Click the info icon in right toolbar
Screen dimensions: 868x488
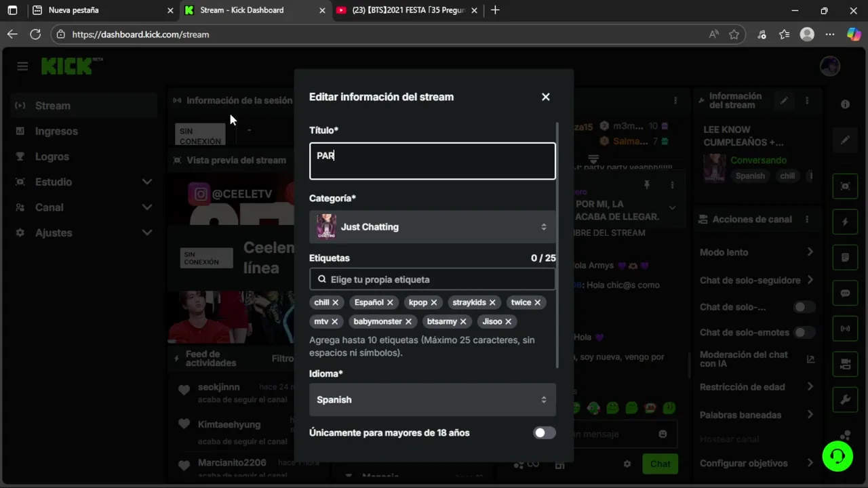(x=845, y=104)
